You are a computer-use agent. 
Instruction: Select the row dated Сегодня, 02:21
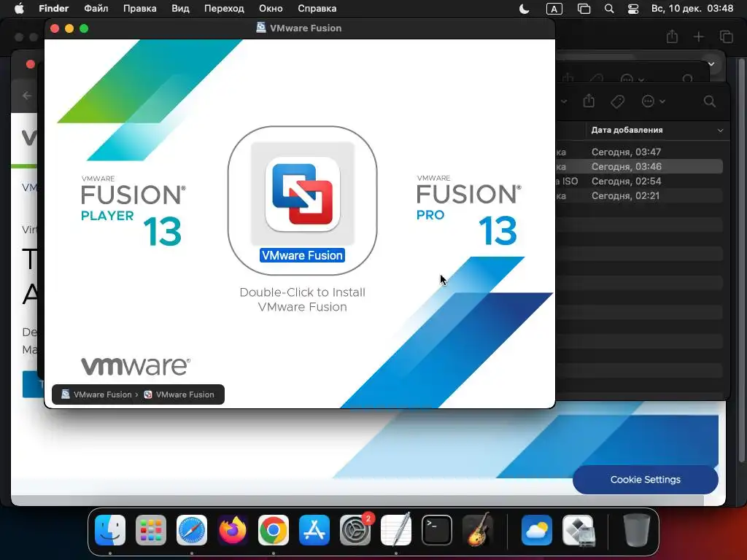tap(640, 195)
